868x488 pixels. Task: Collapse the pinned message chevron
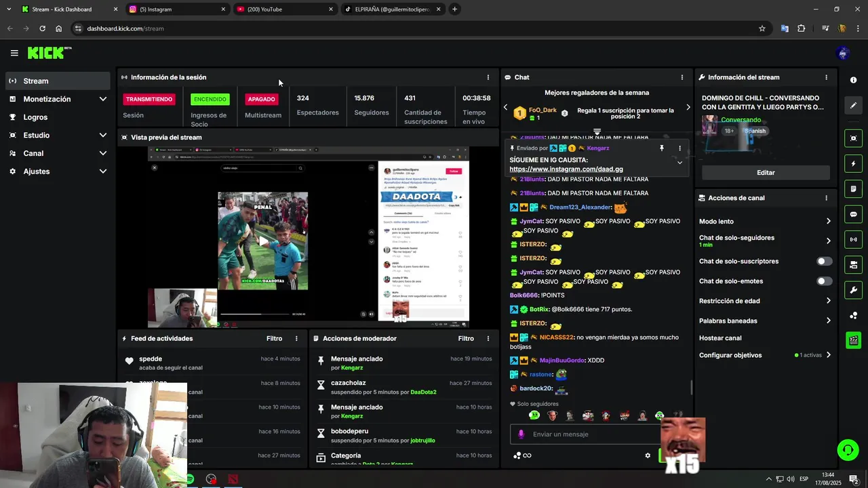tap(679, 163)
